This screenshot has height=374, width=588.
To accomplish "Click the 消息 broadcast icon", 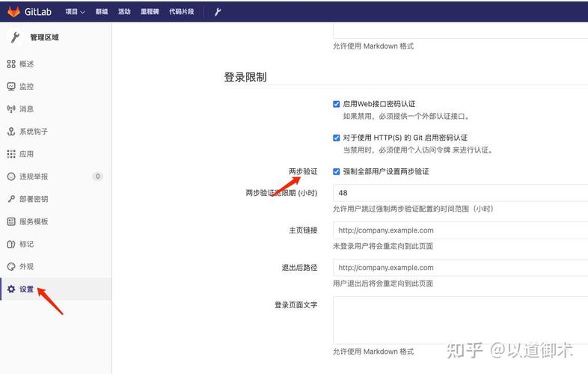I will click(11, 108).
